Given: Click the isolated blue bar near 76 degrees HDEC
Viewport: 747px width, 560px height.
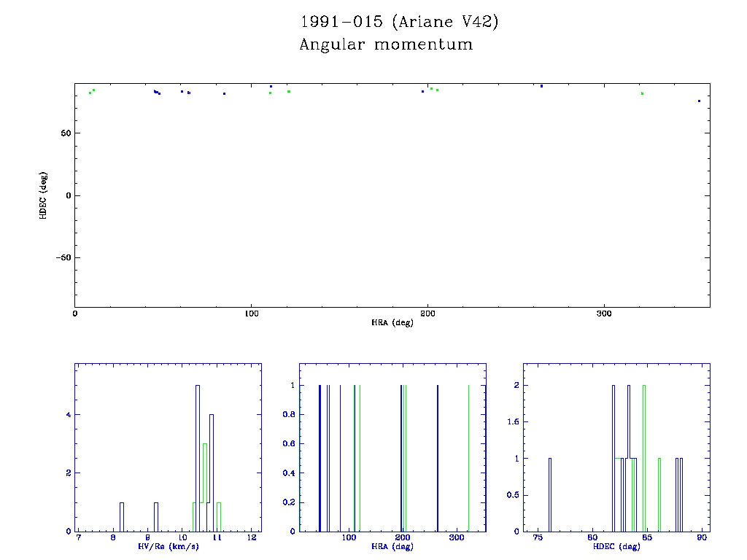Looking at the screenshot, I should pos(550,494).
